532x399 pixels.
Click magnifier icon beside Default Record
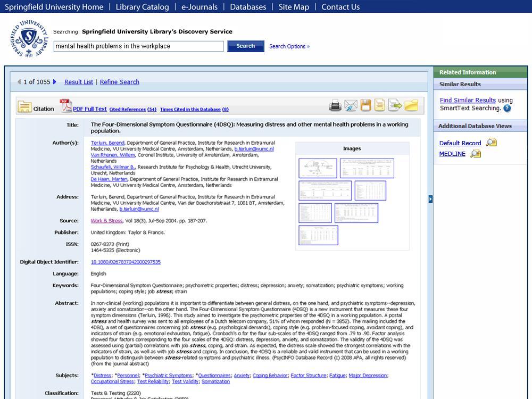(491, 143)
